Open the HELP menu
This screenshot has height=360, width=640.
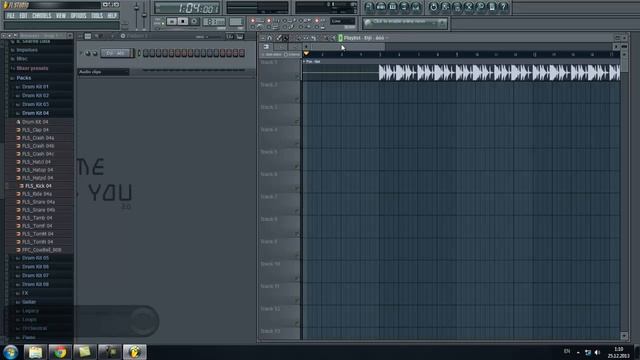(x=112, y=16)
